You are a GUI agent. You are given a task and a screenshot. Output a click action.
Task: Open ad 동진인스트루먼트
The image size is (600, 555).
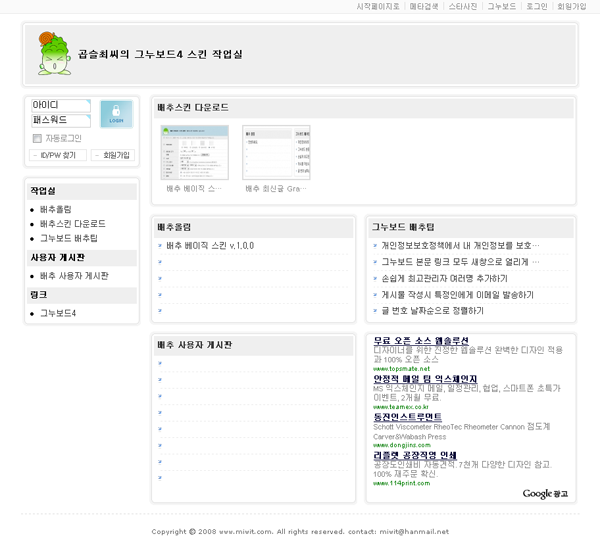tap(408, 417)
